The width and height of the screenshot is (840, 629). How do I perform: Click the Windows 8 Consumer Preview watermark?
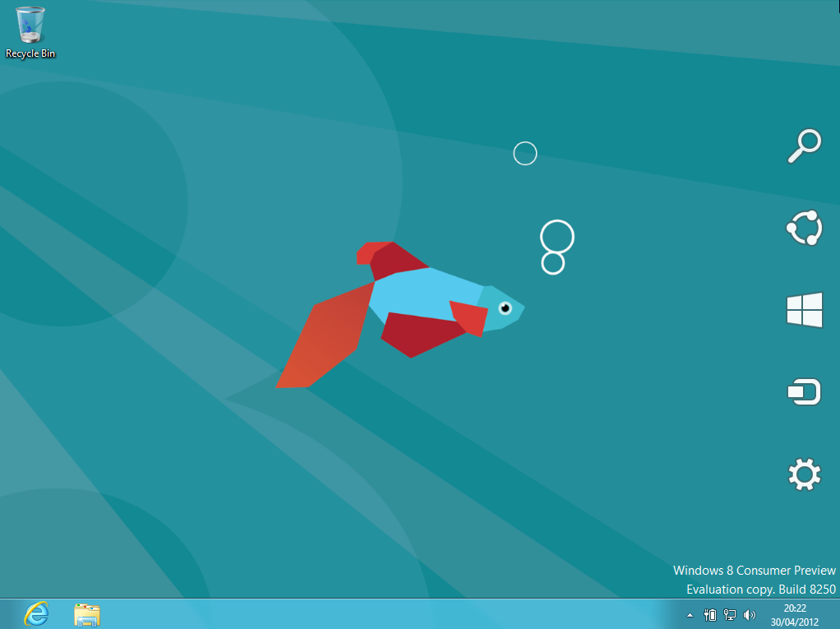[x=754, y=571]
